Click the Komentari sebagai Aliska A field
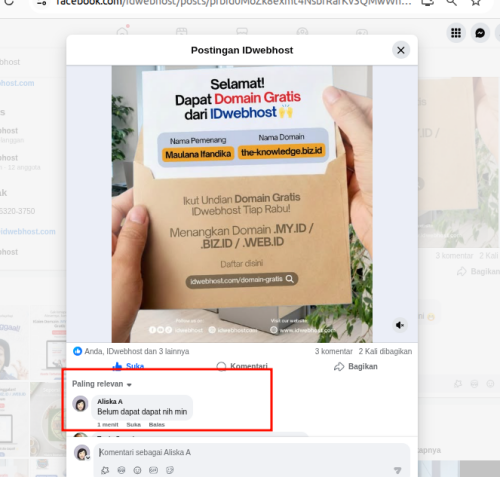The height and width of the screenshot is (477, 500). point(252,452)
